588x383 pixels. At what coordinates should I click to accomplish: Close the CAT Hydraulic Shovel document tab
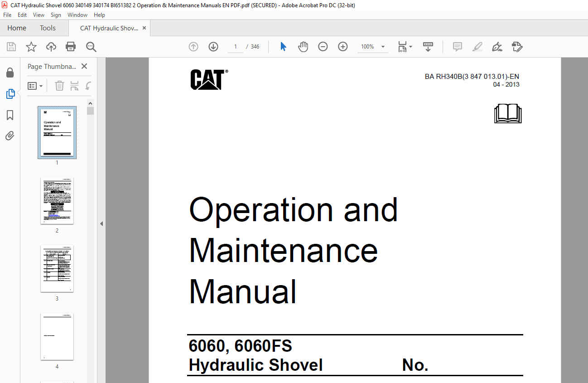(x=144, y=28)
